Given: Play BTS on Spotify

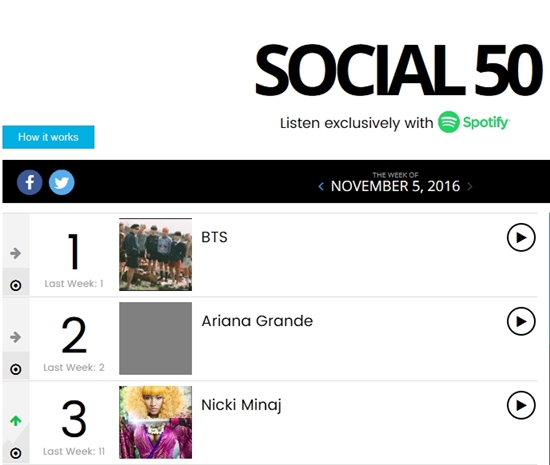Looking at the screenshot, I should [521, 237].
